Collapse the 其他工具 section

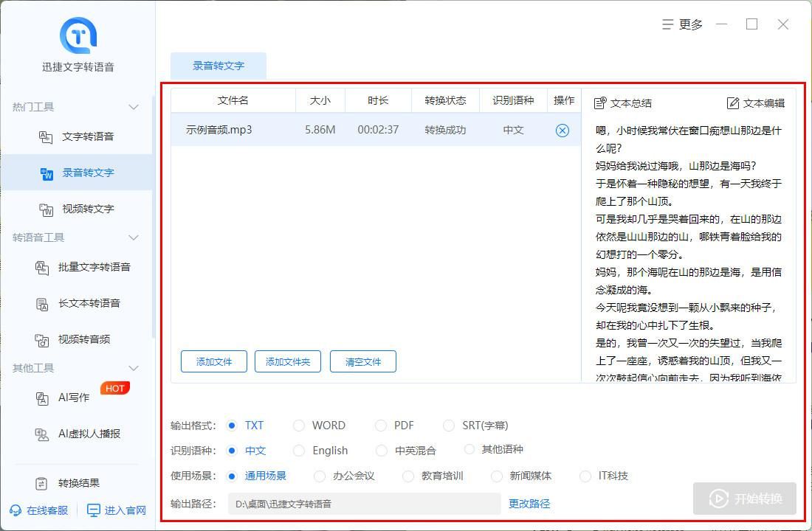pyautogui.click(x=134, y=368)
